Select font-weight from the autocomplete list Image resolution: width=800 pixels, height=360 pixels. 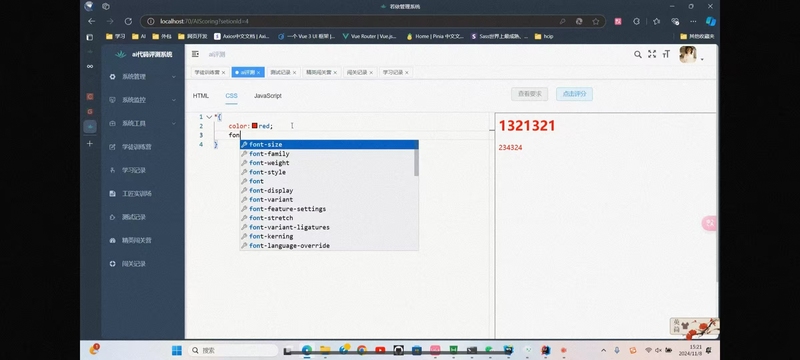click(x=329, y=163)
